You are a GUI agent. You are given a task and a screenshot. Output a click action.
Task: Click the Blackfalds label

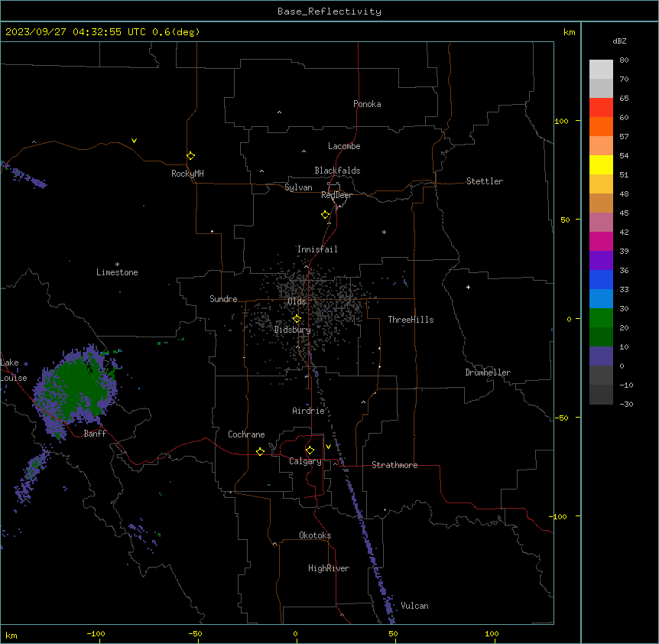click(337, 171)
